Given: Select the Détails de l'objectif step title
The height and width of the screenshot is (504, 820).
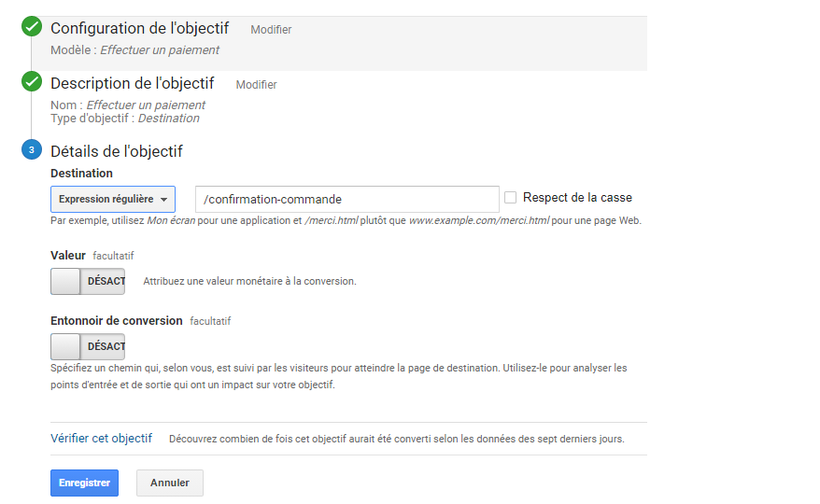Looking at the screenshot, I should click(x=117, y=151).
